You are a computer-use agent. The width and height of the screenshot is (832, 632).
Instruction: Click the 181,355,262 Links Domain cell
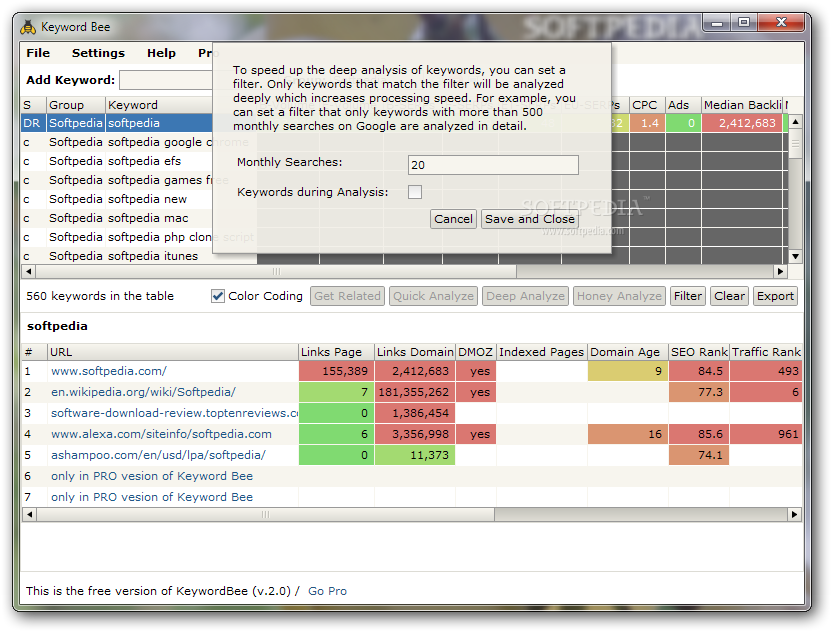click(415, 392)
